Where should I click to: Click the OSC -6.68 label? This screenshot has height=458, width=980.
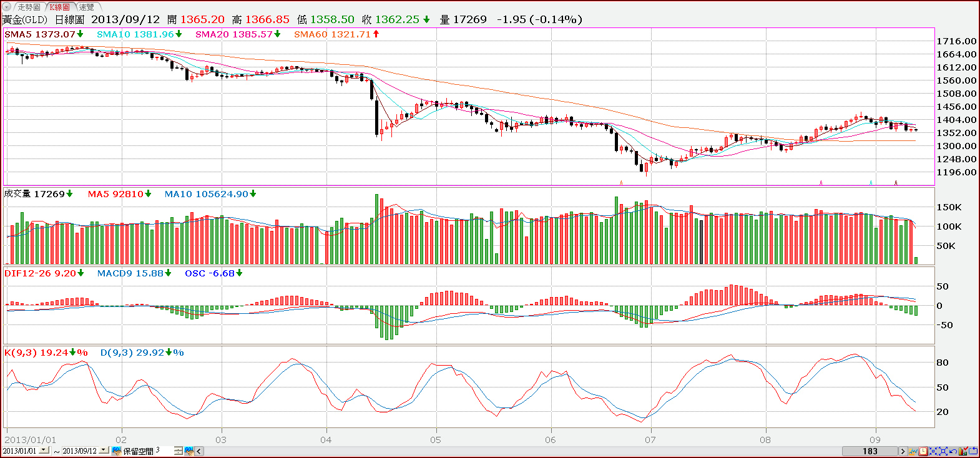coord(210,273)
